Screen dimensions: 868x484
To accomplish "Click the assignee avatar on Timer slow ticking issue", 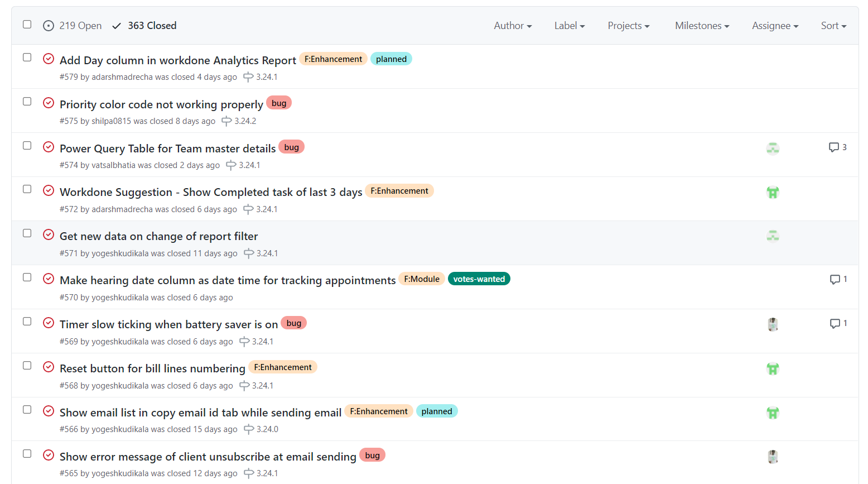I will coord(773,324).
